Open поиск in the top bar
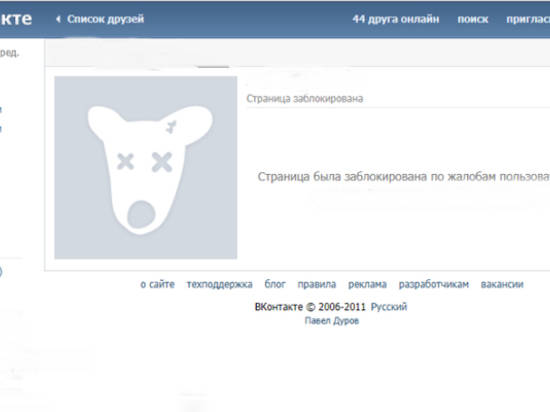The image size is (550, 412). click(x=472, y=19)
